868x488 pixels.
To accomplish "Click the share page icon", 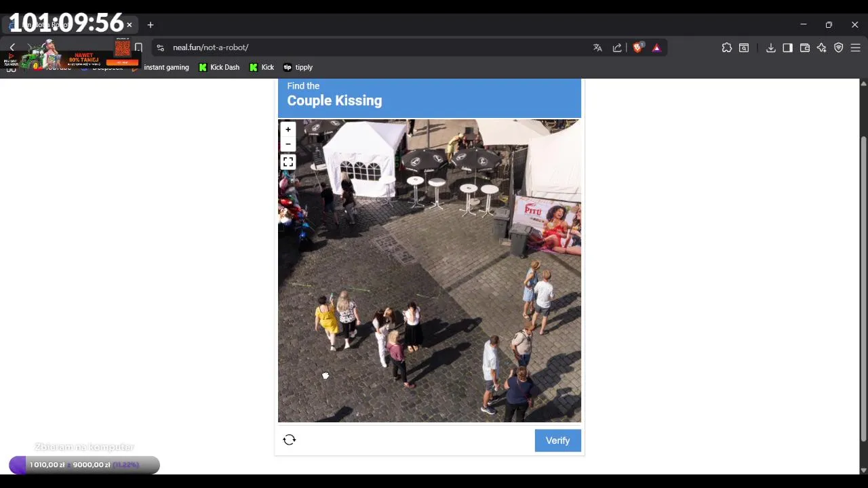I will click(617, 47).
